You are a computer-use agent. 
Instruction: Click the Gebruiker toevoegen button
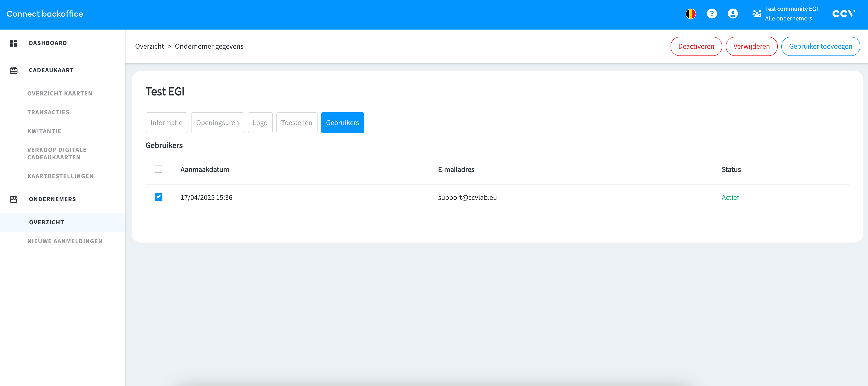pyautogui.click(x=820, y=46)
